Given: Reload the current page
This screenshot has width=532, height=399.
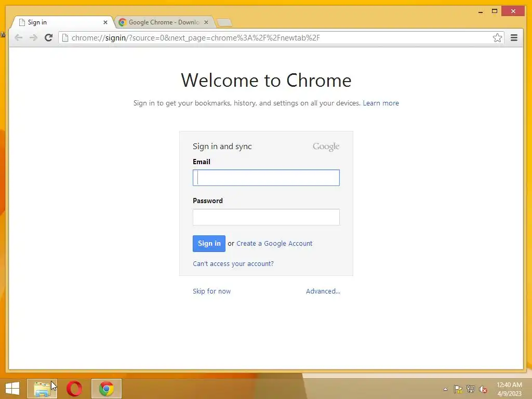Looking at the screenshot, I should (48, 37).
